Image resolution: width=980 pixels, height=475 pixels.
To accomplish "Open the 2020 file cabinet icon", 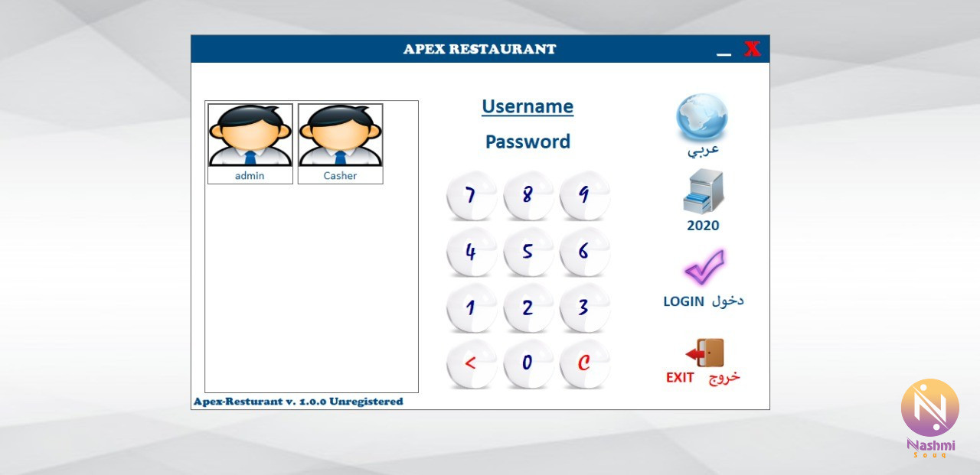I will point(703,192).
